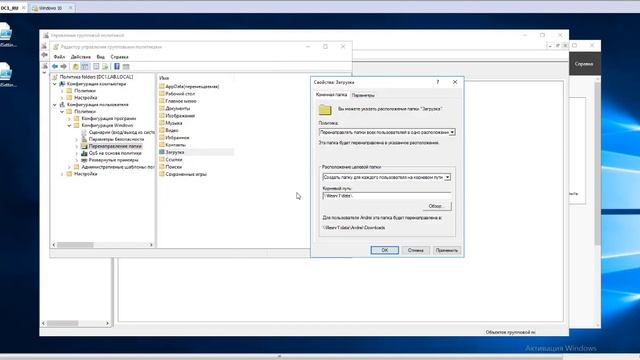The height and width of the screenshot is (360, 640).
Task: Click the Отмена button
Action: [416, 250]
